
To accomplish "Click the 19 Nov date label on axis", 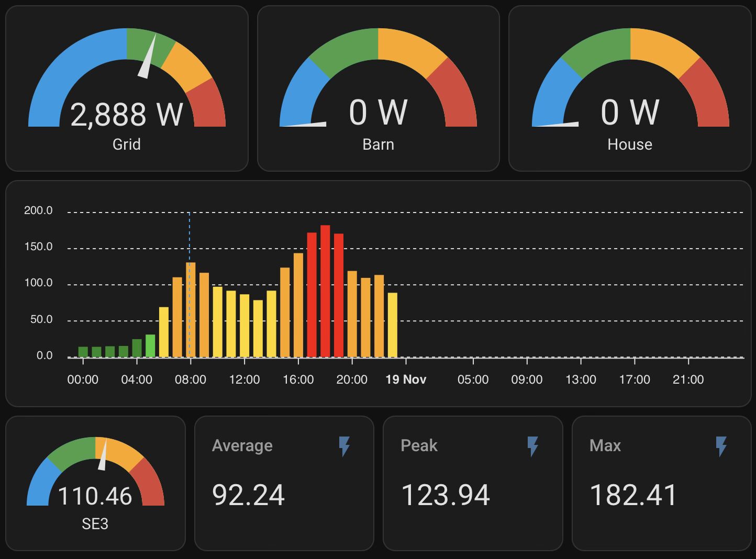I will click(406, 379).
